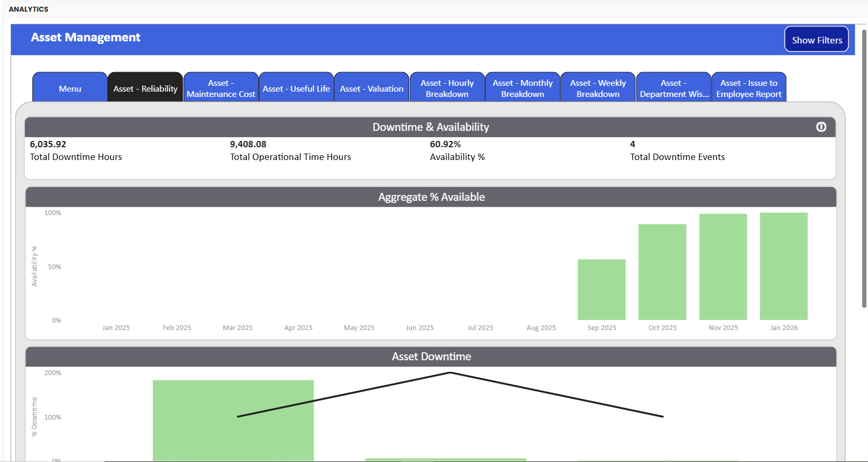
Task: Go to the Asset - Useful Life tab
Action: (x=296, y=87)
